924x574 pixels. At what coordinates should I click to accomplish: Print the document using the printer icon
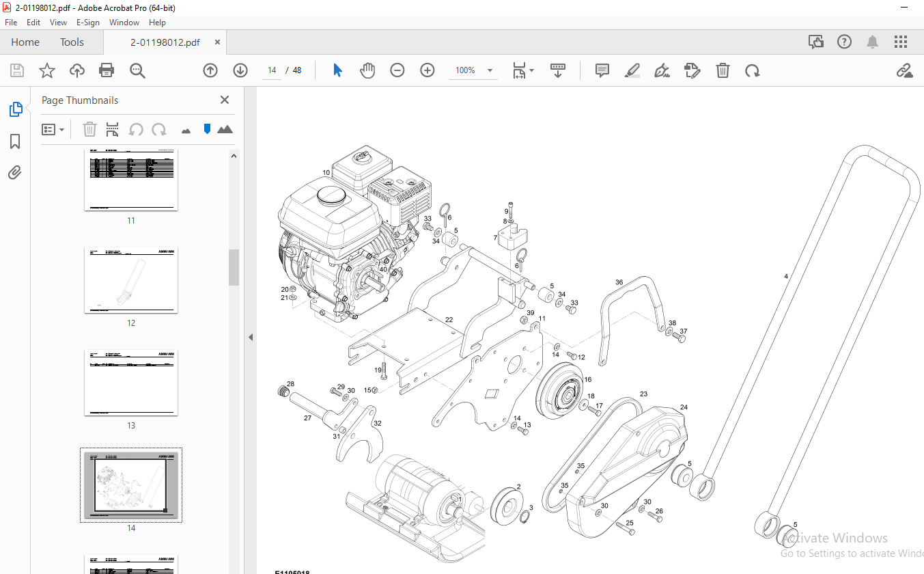click(107, 70)
